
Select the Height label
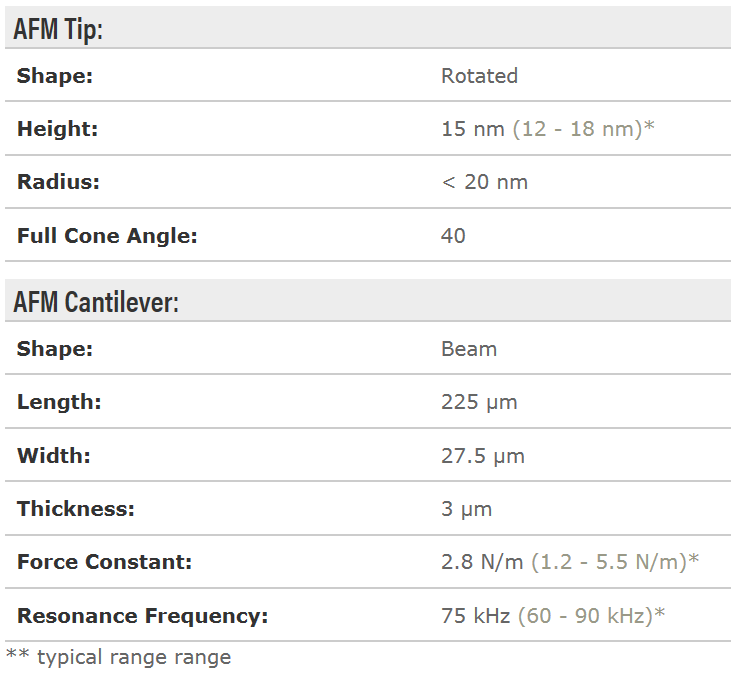(57, 129)
